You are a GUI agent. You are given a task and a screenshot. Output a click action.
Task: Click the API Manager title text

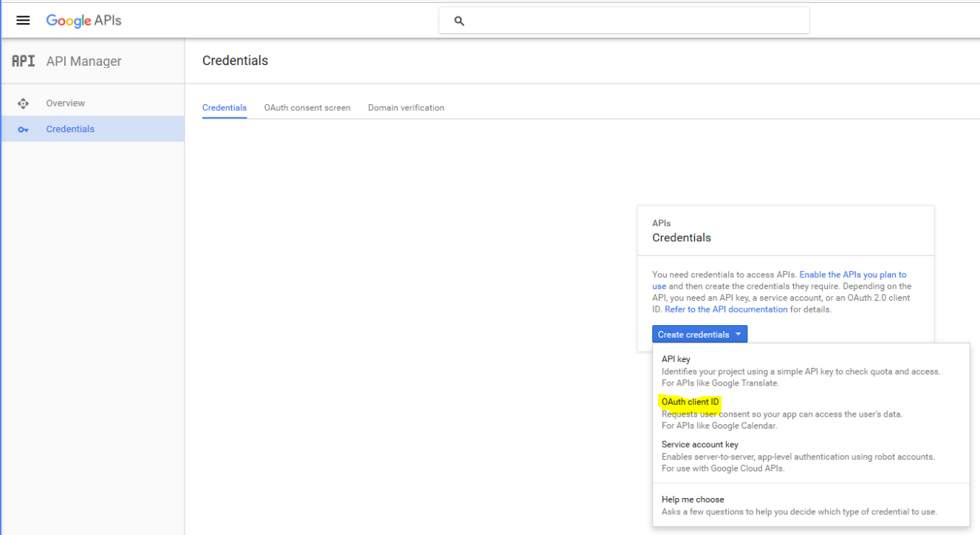(x=83, y=61)
